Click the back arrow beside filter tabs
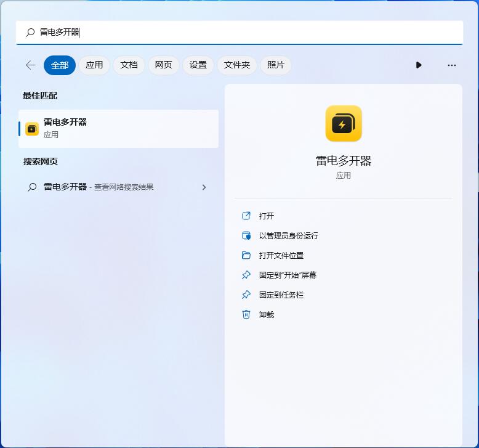Image resolution: width=479 pixels, height=448 pixels. pyautogui.click(x=31, y=65)
